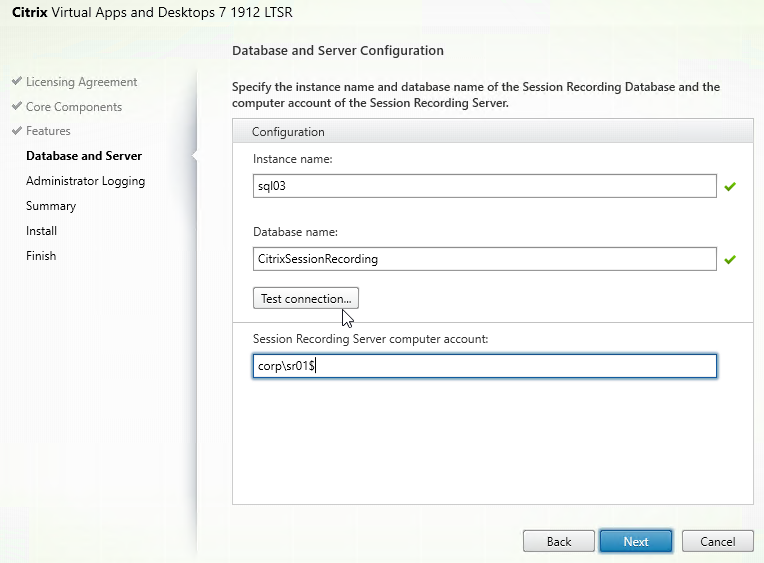This screenshot has width=764, height=563.
Task: Click the checkmark beside Licensing Agreement
Action: tap(17, 82)
